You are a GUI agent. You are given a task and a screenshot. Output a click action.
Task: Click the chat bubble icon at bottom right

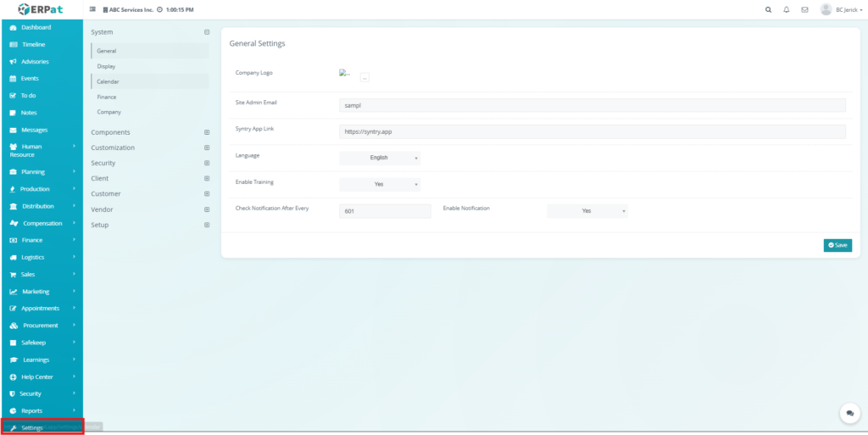pos(849,413)
